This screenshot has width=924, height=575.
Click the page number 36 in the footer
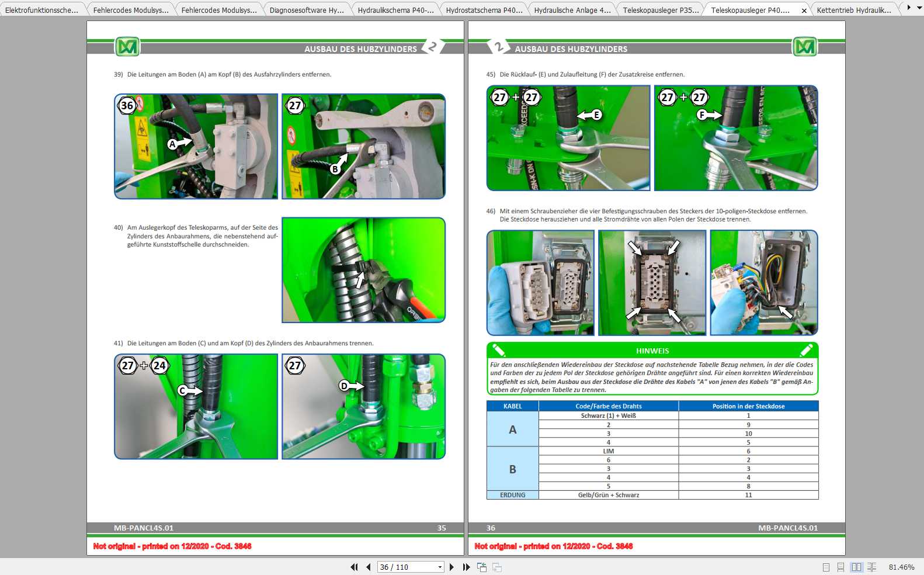(x=491, y=528)
